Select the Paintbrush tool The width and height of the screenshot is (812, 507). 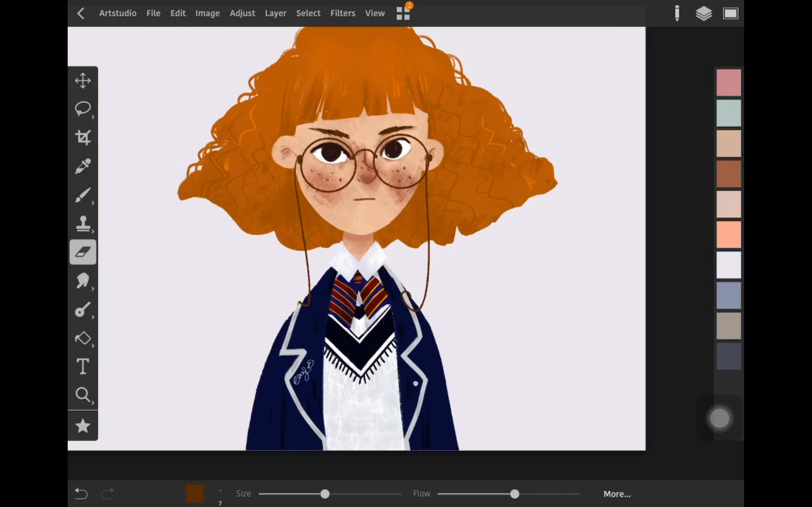83,195
